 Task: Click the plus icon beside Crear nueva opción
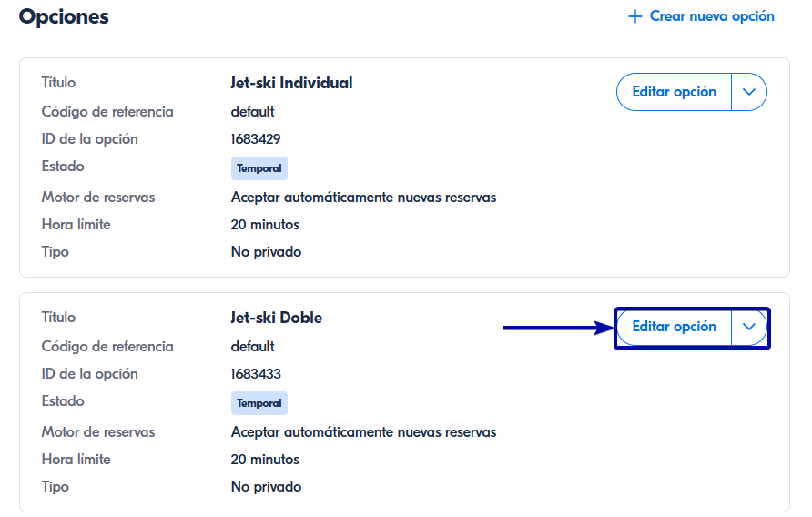[x=635, y=17]
